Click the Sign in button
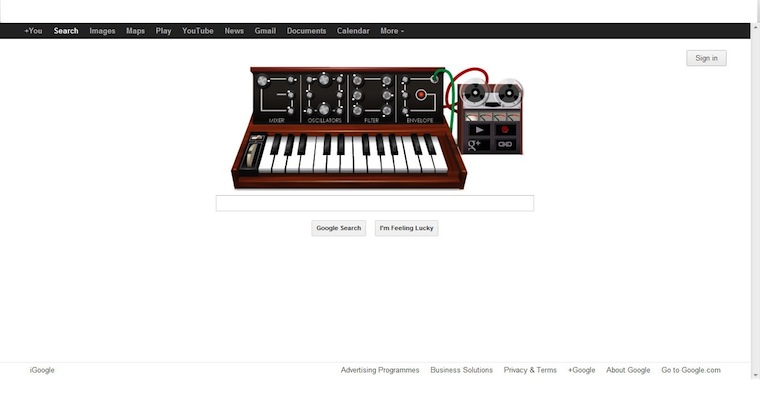The image size is (760, 400). coord(706,58)
